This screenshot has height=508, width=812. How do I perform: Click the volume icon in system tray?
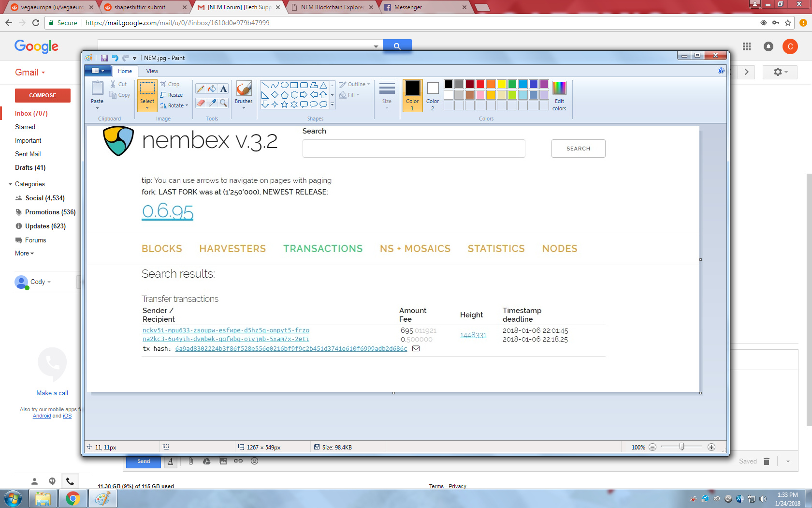click(763, 499)
